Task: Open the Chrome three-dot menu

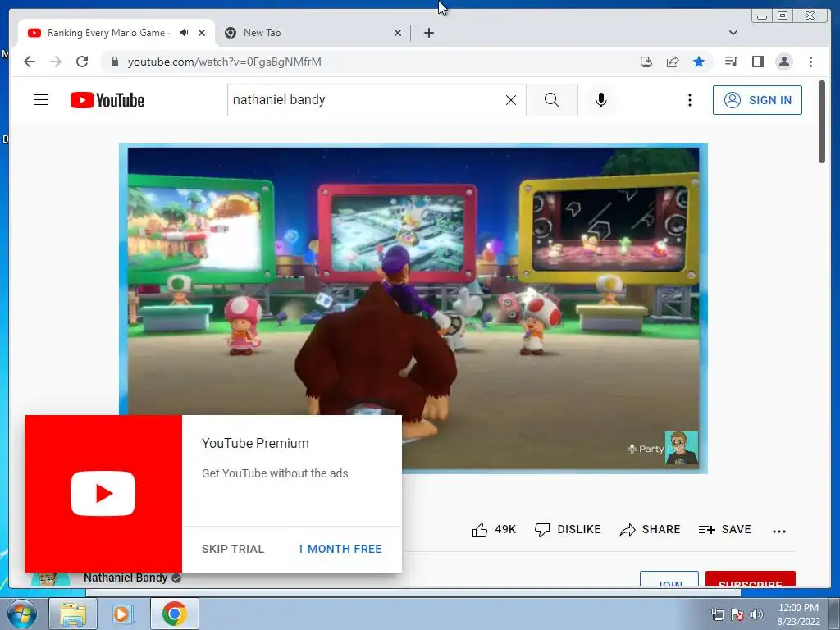Action: pyautogui.click(x=810, y=62)
